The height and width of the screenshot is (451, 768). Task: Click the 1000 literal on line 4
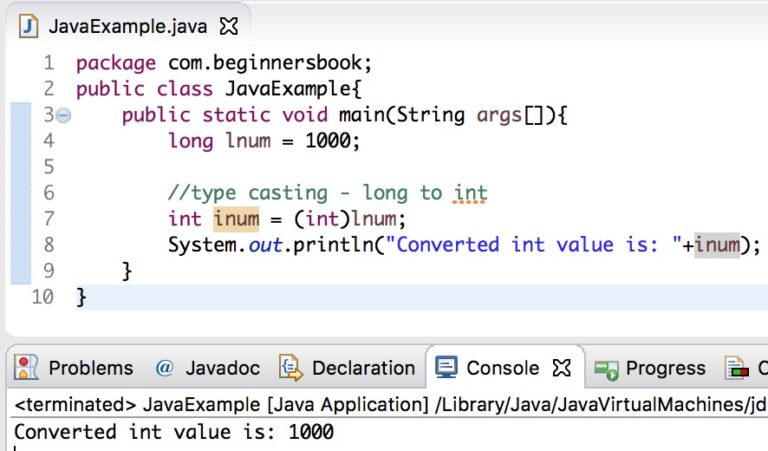(328, 141)
